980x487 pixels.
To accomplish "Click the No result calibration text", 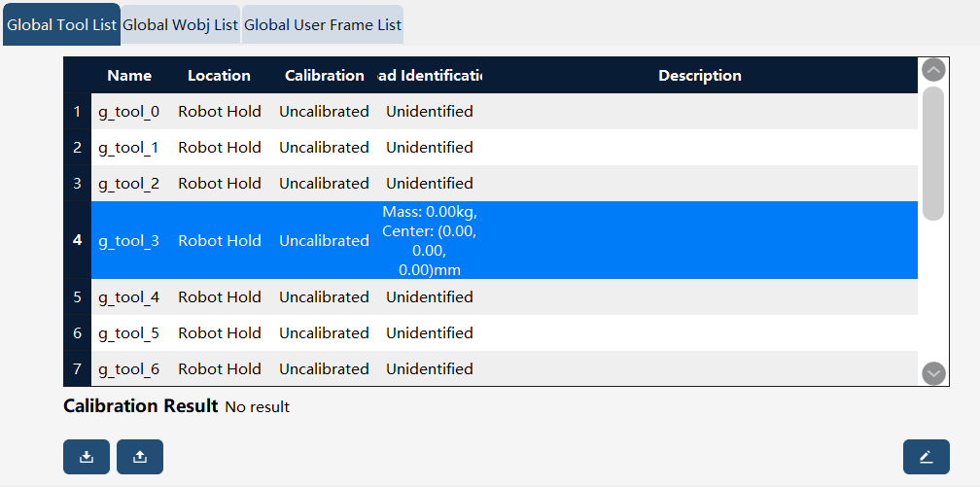I will pyautogui.click(x=257, y=407).
